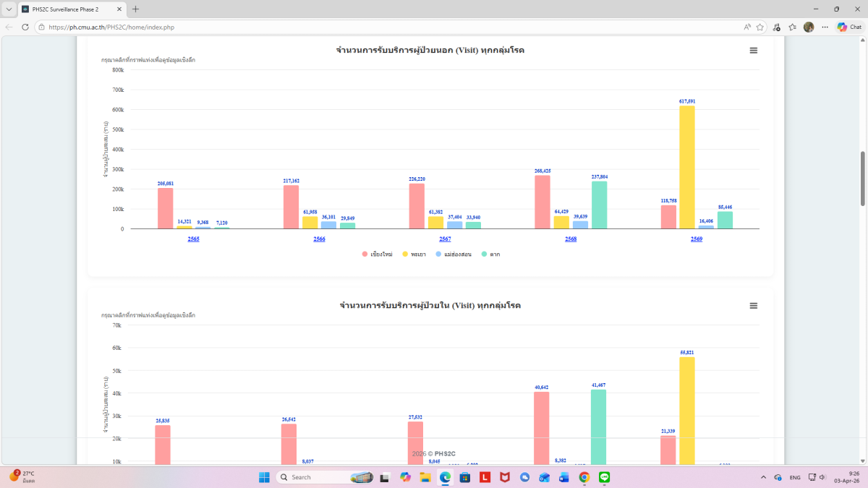Open browser Settings and more menu
Image resolution: width=868 pixels, height=488 pixels.
tap(825, 27)
